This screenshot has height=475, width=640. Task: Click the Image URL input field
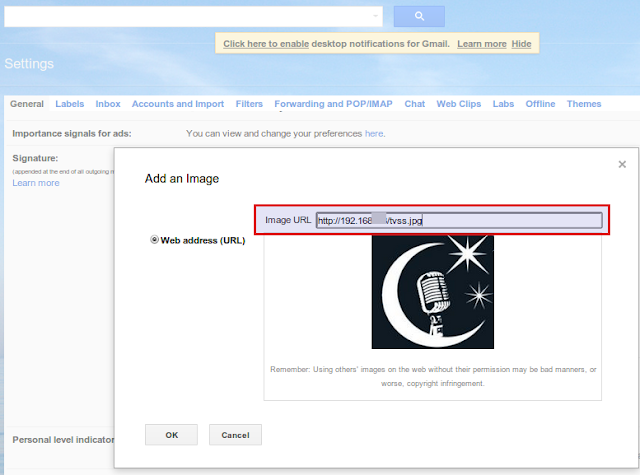(459, 220)
